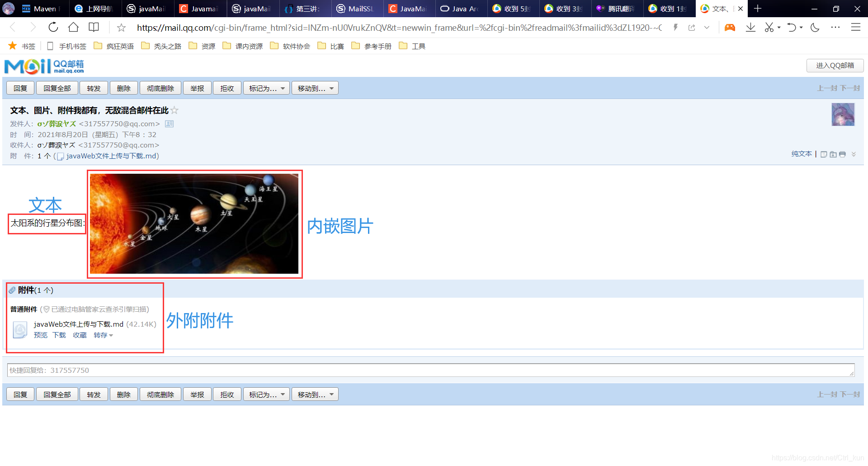Open the browser home page icon
868x466 pixels.
click(x=73, y=27)
